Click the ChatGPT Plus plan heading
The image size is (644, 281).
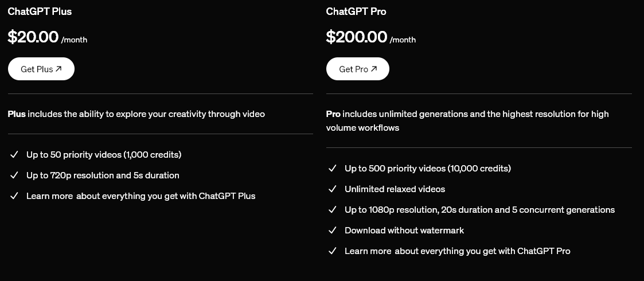[40, 11]
